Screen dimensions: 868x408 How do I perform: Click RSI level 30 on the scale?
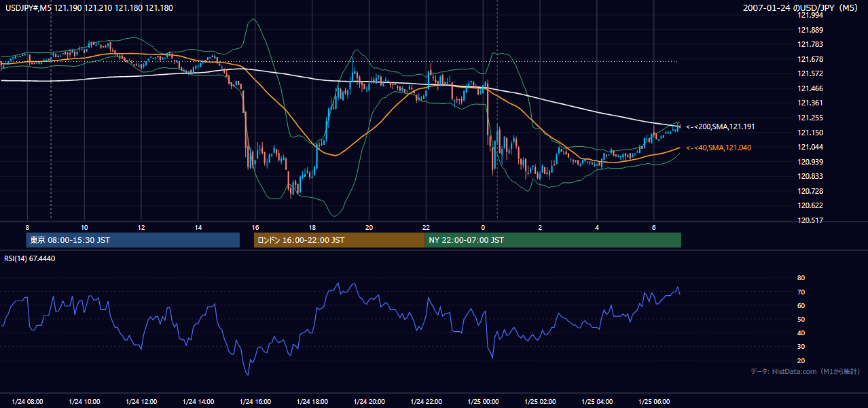point(801,347)
